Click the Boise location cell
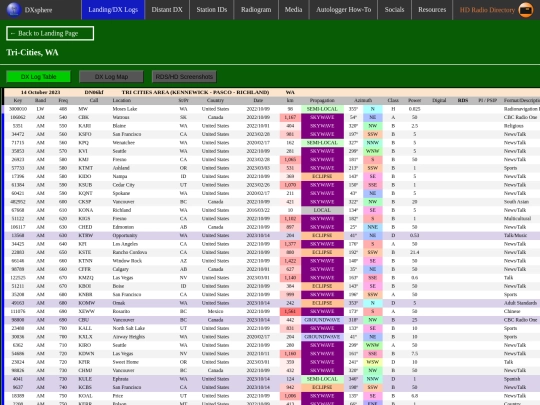 tap(118, 286)
